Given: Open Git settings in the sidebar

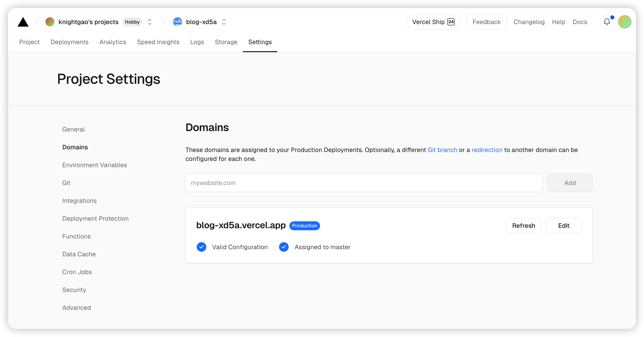Looking at the screenshot, I should pyautogui.click(x=66, y=183).
